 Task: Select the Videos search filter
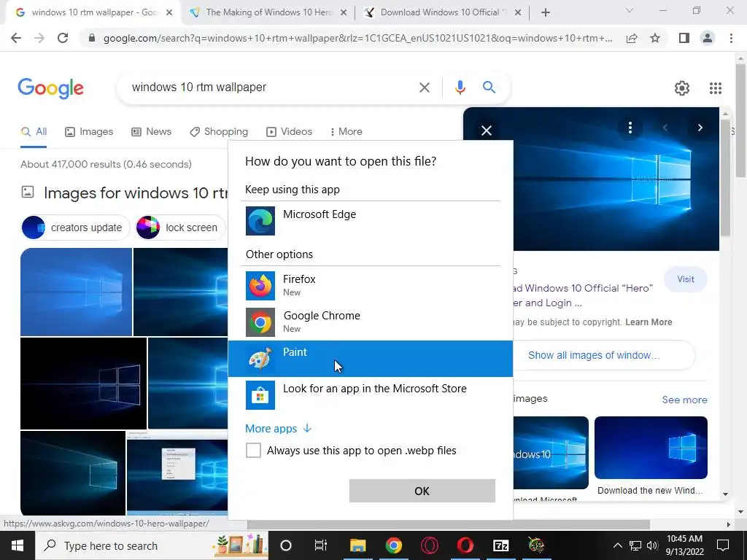click(289, 132)
